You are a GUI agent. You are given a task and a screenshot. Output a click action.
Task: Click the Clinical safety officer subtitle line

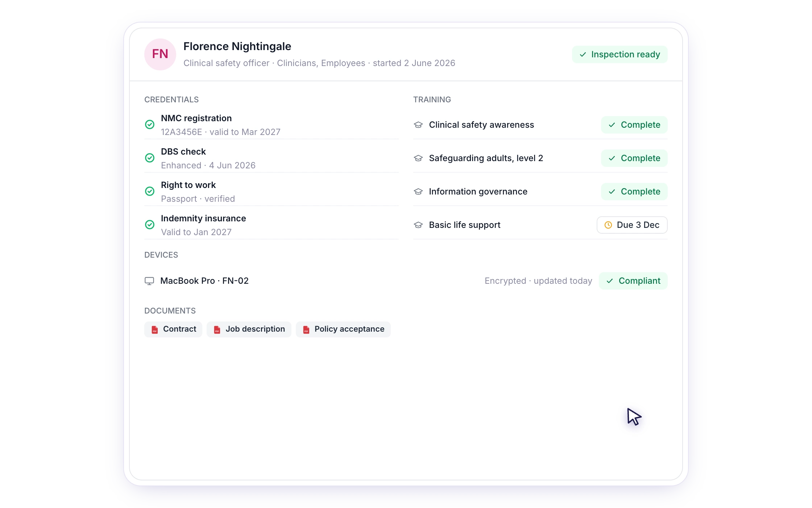(x=319, y=63)
